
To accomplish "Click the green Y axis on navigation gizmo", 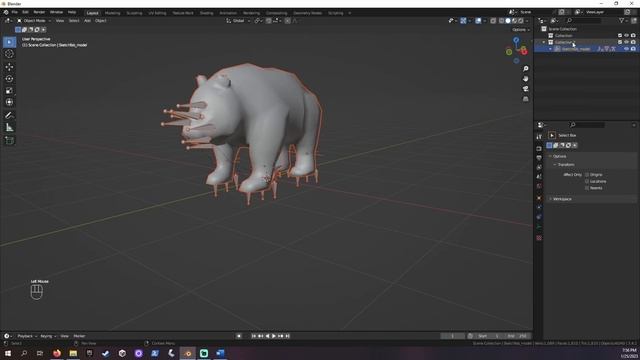I will click(509, 52).
